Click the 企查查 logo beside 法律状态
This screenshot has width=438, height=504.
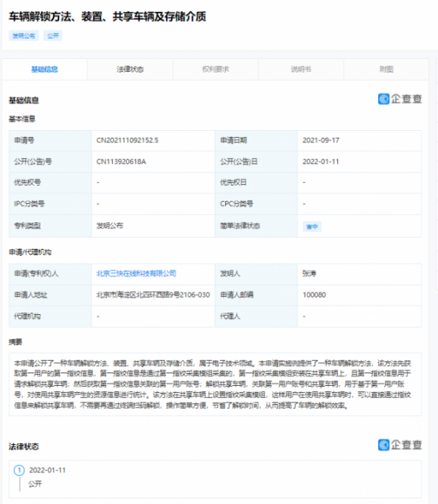click(x=399, y=445)
